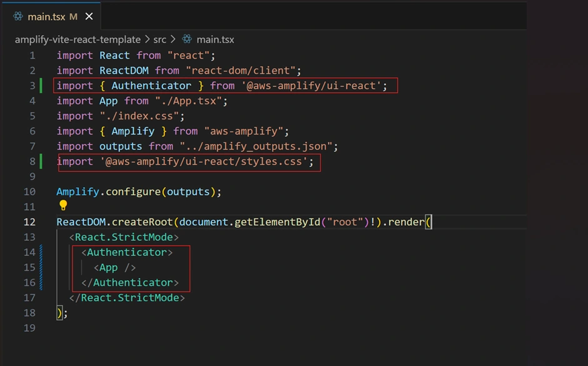Click the yellow lightbulb code action icon
588x366 pixels.
(x=63, y=205)
